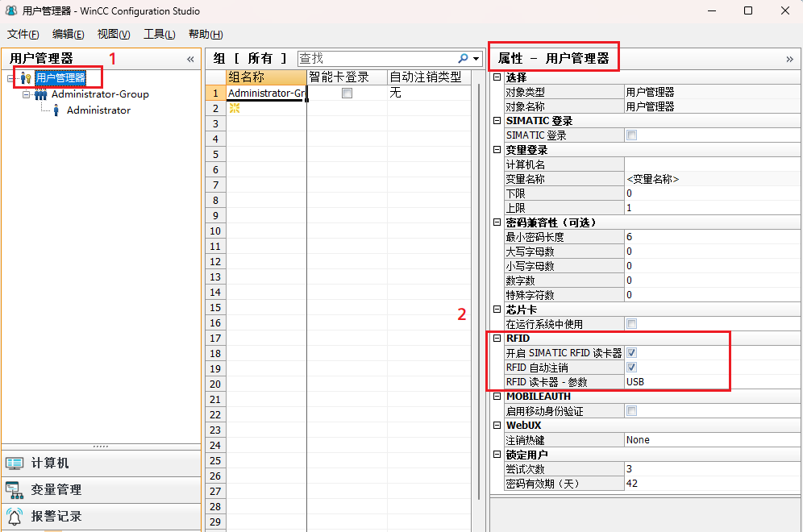
Task: Click the application icon in title bar
Action: (x=10, y=11)
